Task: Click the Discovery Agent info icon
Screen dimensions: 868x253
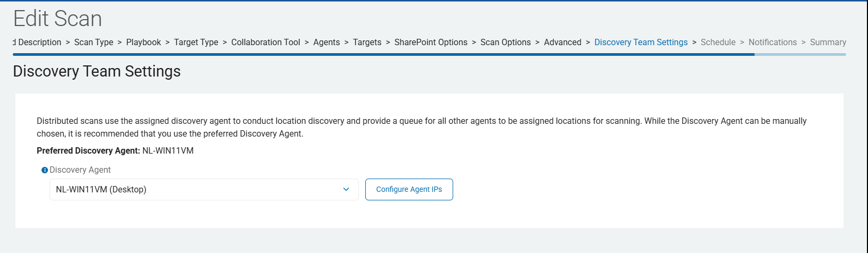Action: click(x=45, y=170)
